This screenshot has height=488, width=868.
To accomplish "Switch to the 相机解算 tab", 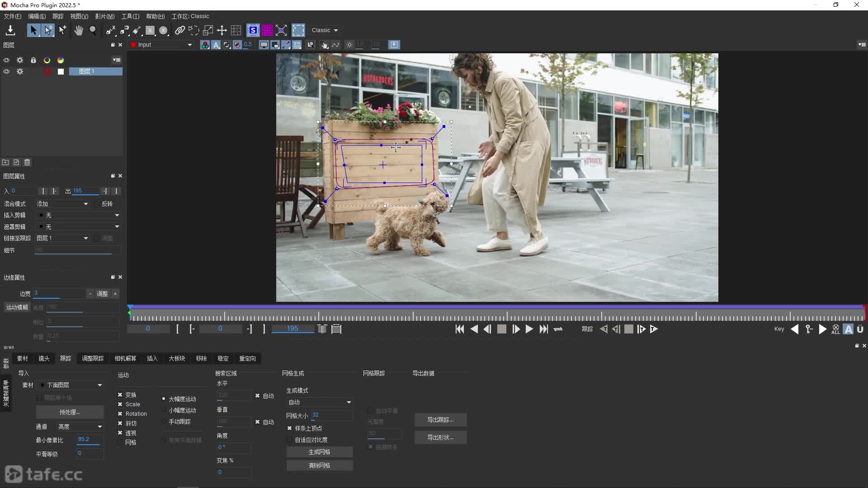I will [125, 358].
